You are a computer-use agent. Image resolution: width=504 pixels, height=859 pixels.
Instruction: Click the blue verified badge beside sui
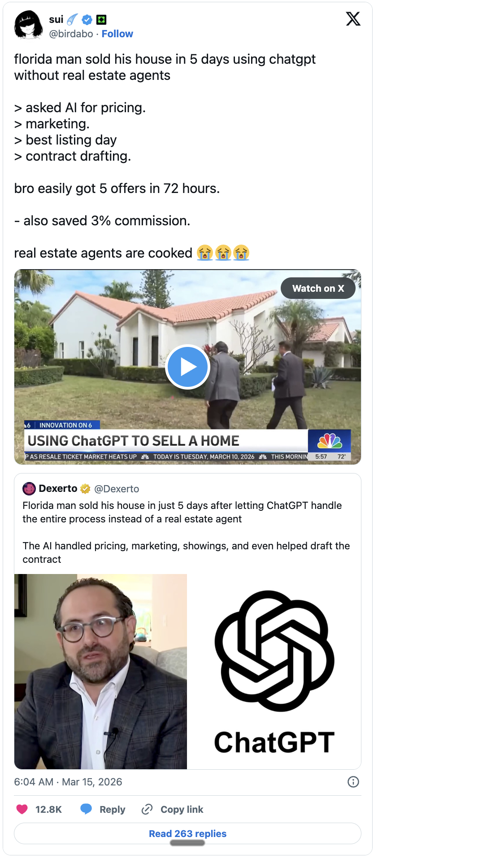point(87,20)
